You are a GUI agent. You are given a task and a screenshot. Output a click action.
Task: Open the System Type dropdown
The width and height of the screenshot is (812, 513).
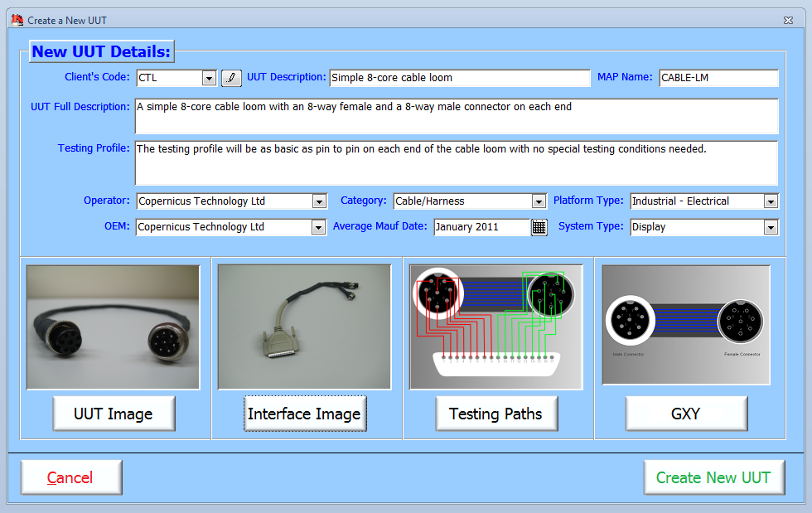pos(771,227)
